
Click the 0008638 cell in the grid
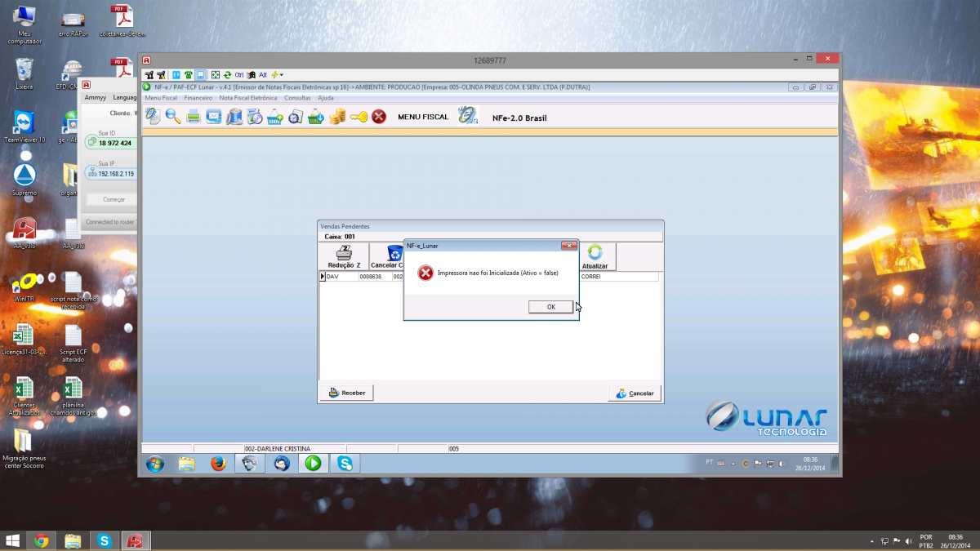pyautogui.click(x=374, y=277)
